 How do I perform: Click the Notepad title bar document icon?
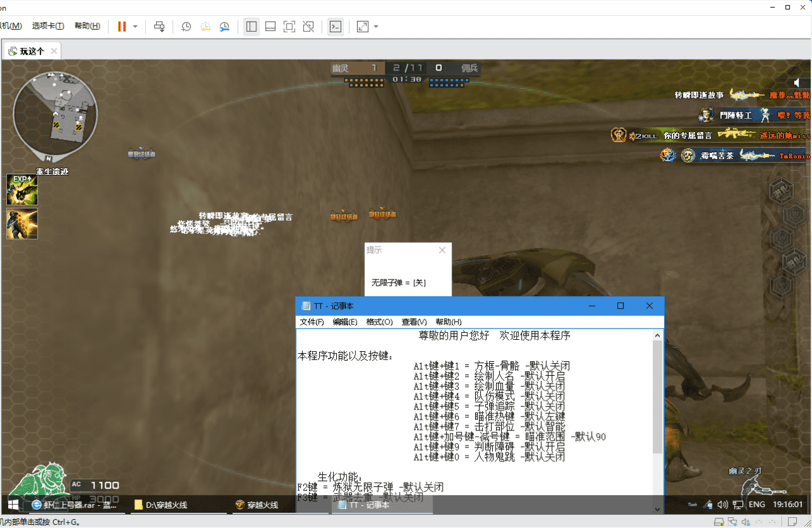(306, 306)
